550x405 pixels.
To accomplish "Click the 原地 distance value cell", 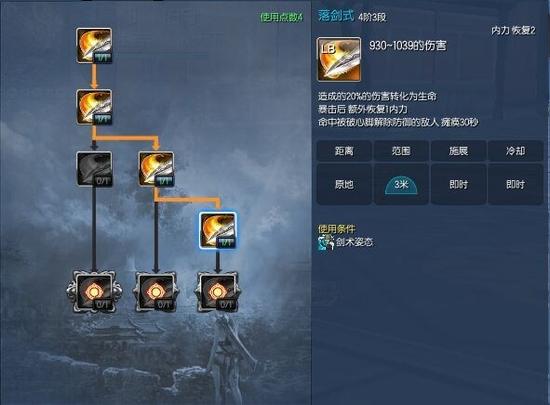I will click(344, 184).
